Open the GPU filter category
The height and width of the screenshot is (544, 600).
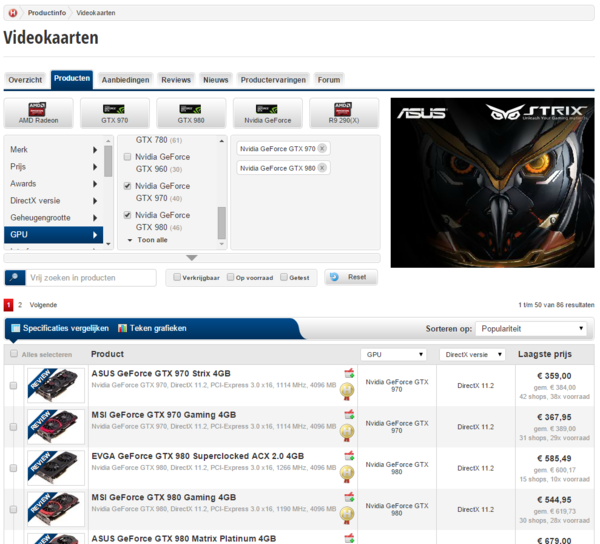tap(54, 235)
